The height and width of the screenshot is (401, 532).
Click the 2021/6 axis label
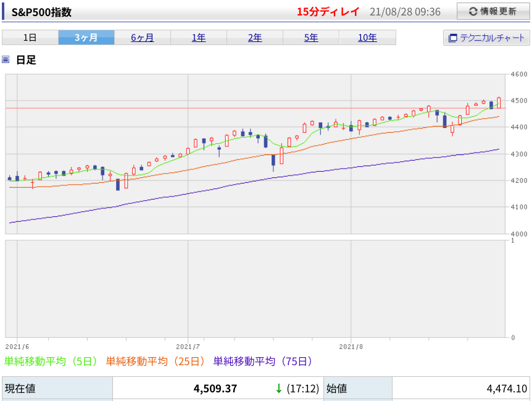(x=17, y=347)
